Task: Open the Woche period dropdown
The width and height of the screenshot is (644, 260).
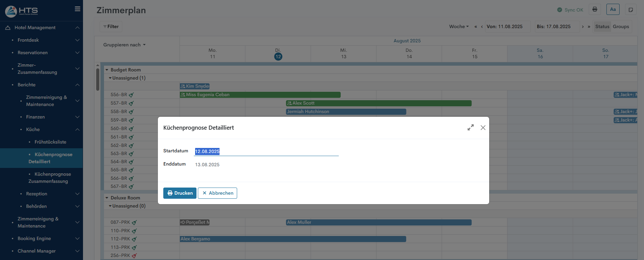Action: pyautogui.click(x=459, y=26)
